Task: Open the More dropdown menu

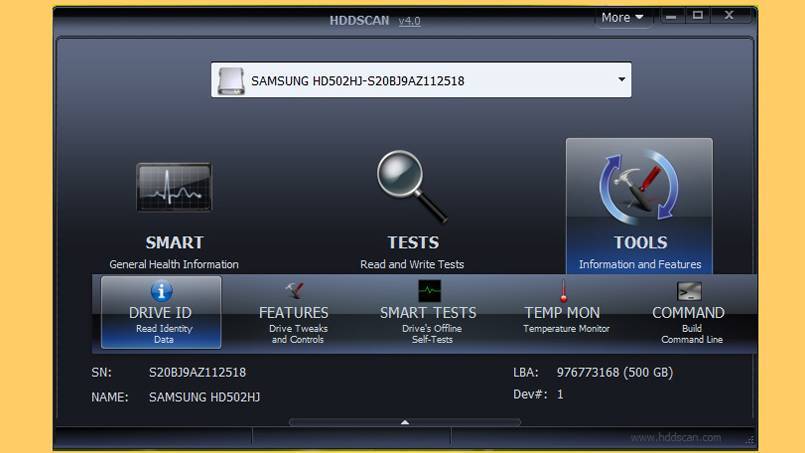Action: click(622, 17)
